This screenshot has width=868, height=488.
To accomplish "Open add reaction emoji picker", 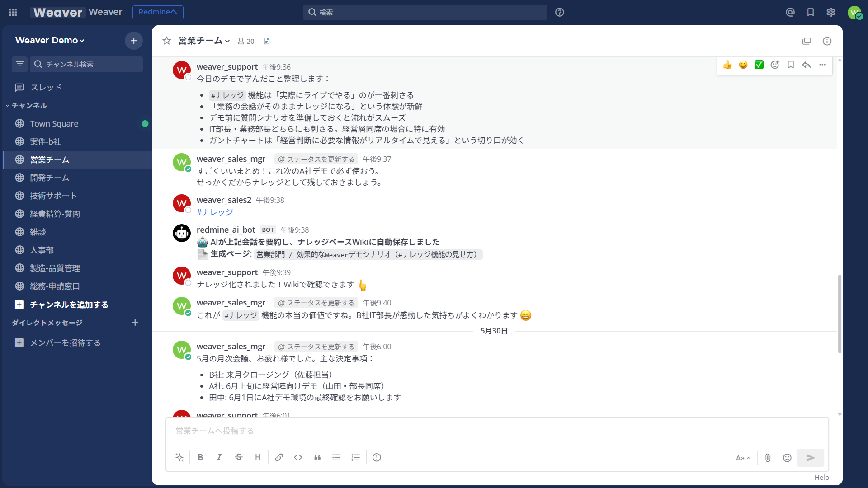I will pos(775,65).
